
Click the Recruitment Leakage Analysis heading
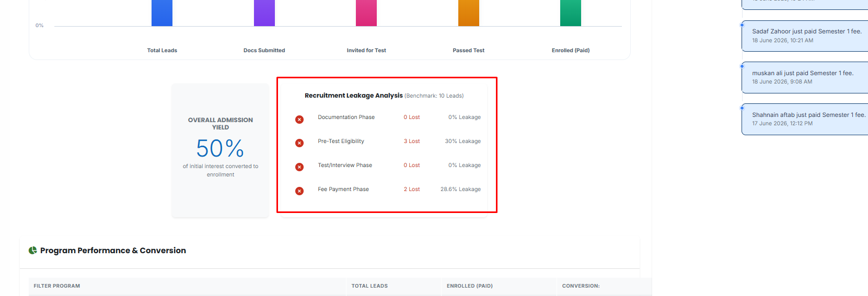pyautogui.click(x=354, y=96)
